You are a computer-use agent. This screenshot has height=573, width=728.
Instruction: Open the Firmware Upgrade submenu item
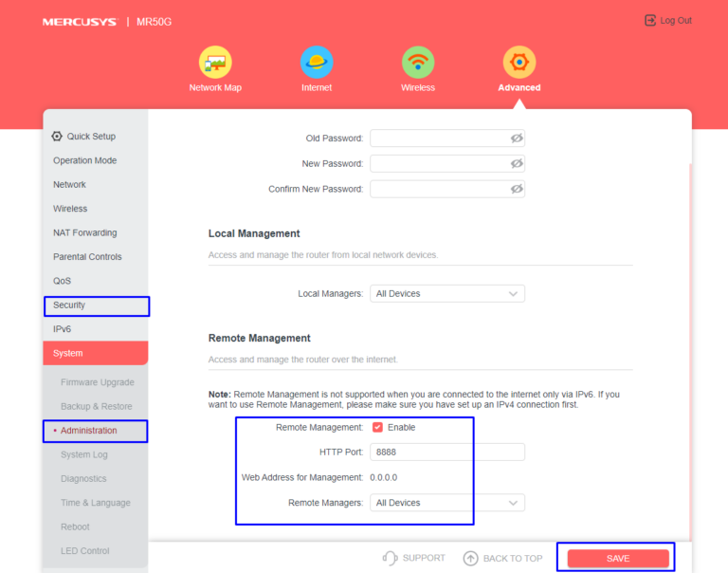(x=98, y=382)
